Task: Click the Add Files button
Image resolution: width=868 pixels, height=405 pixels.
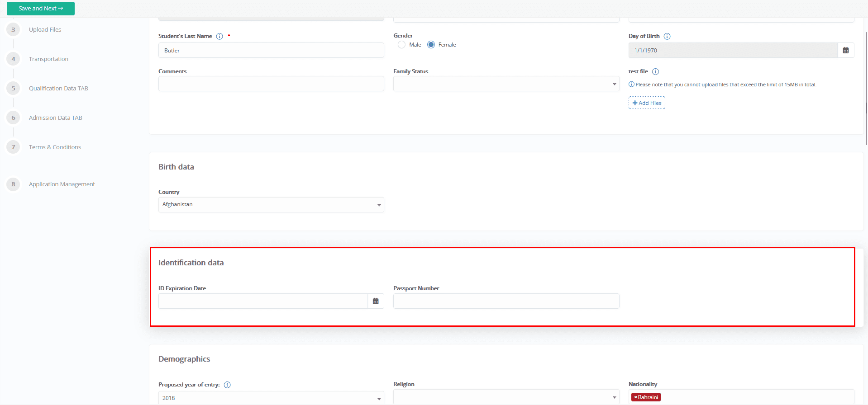Action: point(647,103)
